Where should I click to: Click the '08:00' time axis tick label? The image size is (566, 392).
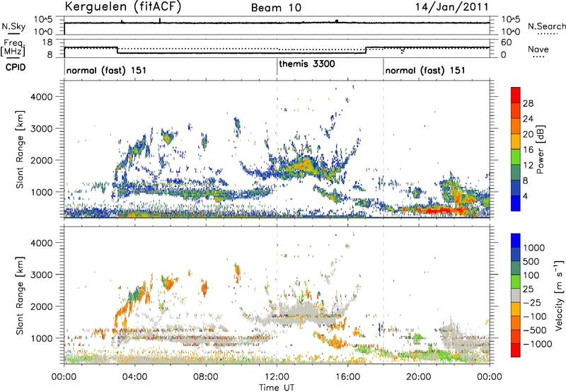pos(206,377)
